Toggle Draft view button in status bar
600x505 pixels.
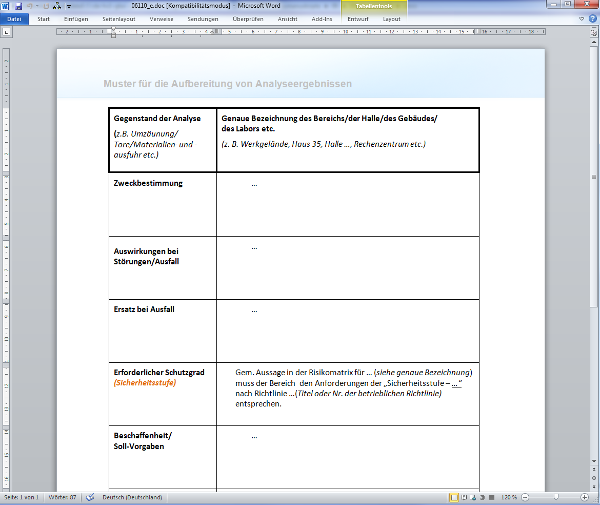point(491,497)
